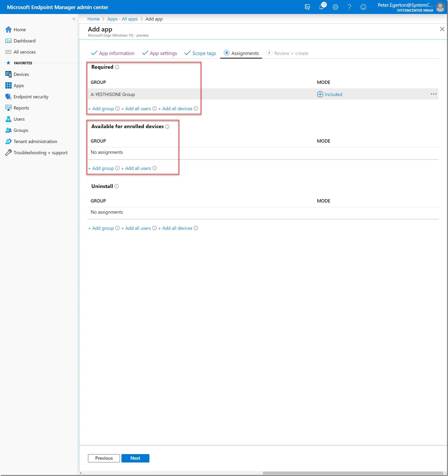Switch to App settings tab

point(163,53)
